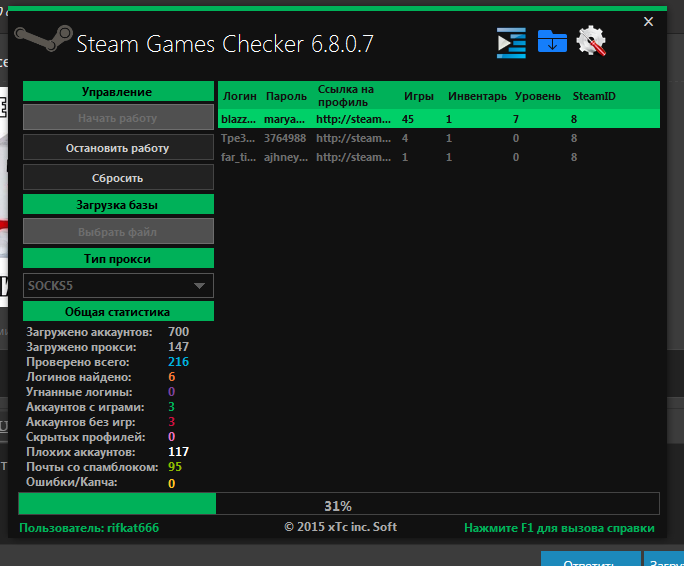This screenshot has height=566, width=684.
Task: Select the row with 4 games
Action: coord(439,138)
